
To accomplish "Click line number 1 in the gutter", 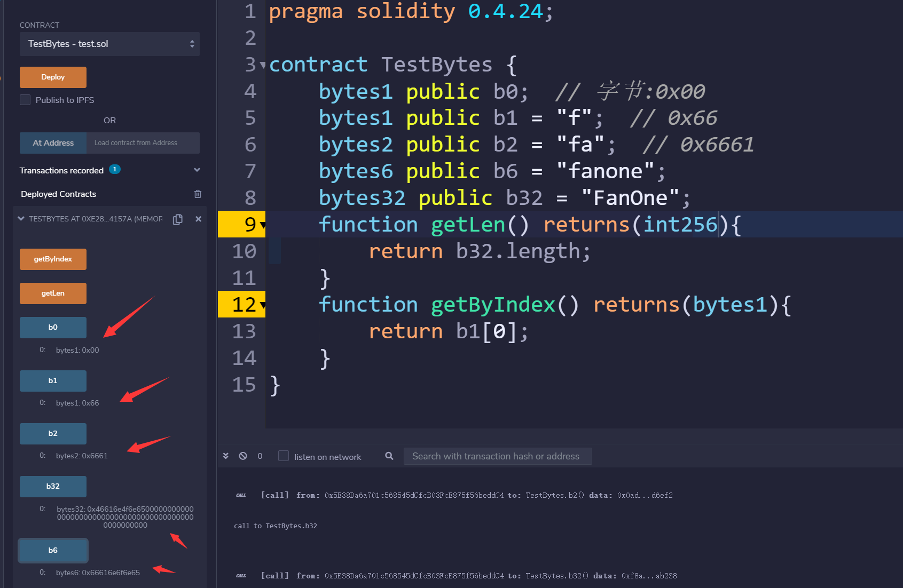I will click(x=250, y=12).
